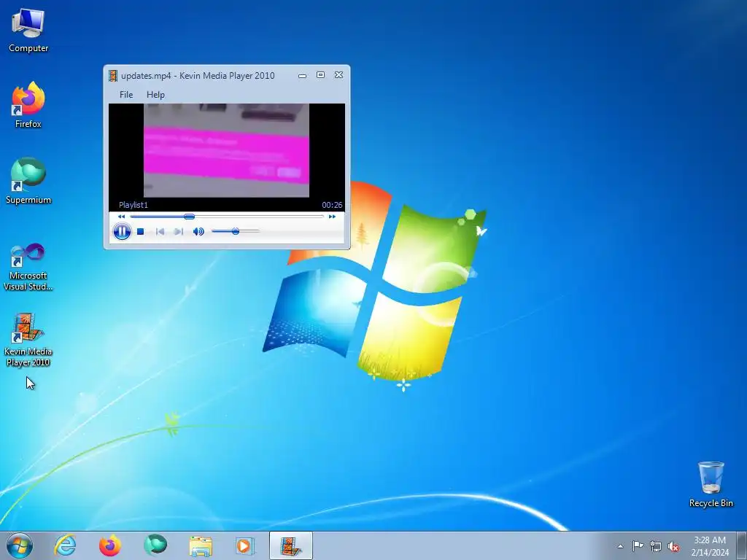The width and height of the screenshot is (747, 560).
Task: Open the Action Center flag icon
Action: click(x=638, y=546)
